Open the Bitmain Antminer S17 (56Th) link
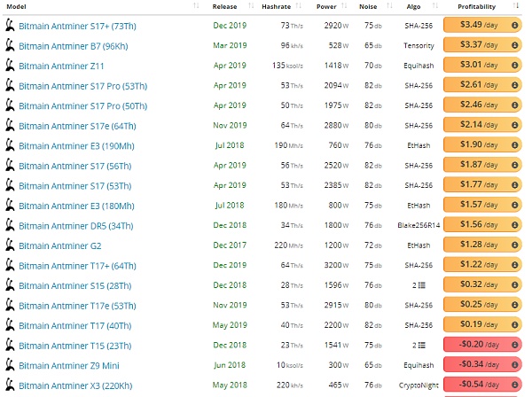Image resolution: width=532 pixels, height=397 pixels. click(75, 166)
